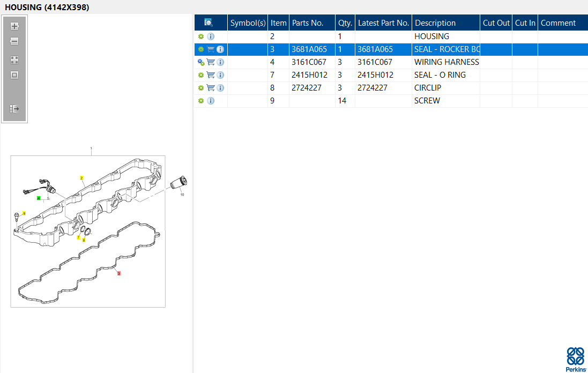Viewport: 588px width, 373px height.
Task: Click the blue gears icon for item 4
Action: (201, 62)
